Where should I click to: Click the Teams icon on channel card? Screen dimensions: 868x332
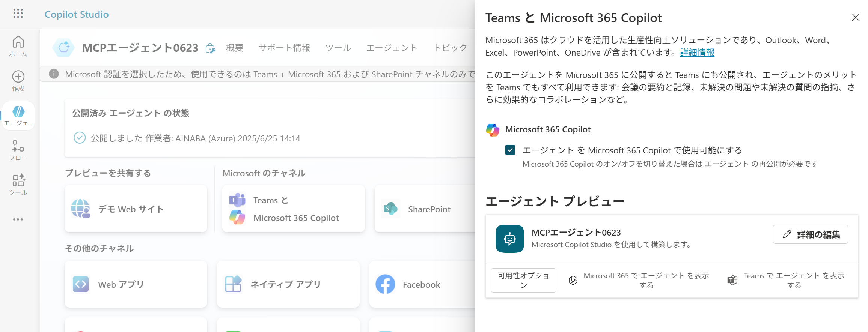pos(237,200)
